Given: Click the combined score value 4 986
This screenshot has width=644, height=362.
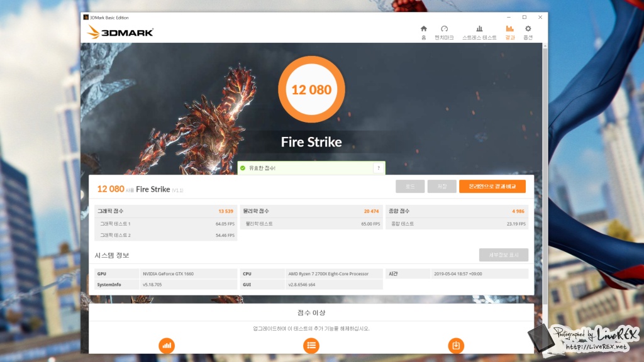Looking at the screenshot, I should coord(518,211).
